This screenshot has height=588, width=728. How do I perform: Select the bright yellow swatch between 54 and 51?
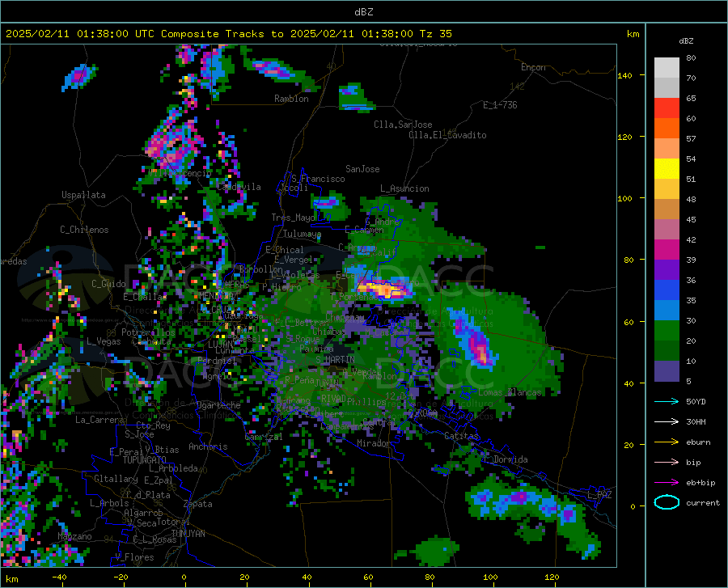pyautogui.click(x=667, y=169)
